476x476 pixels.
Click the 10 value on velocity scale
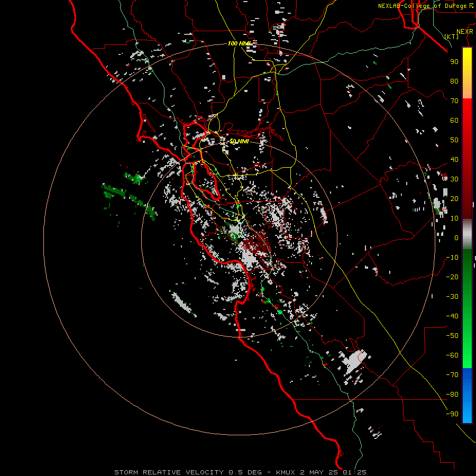[x=454, y=218]
